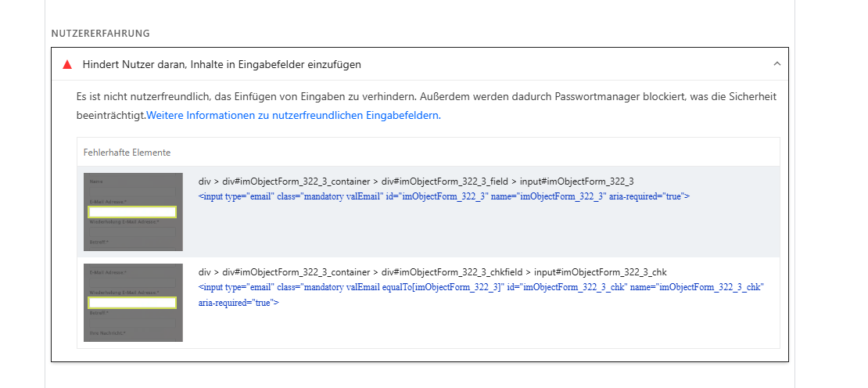
Task: Click the HTML snippet with class 'mandatory valEmail'
Action: click(444, 196)
